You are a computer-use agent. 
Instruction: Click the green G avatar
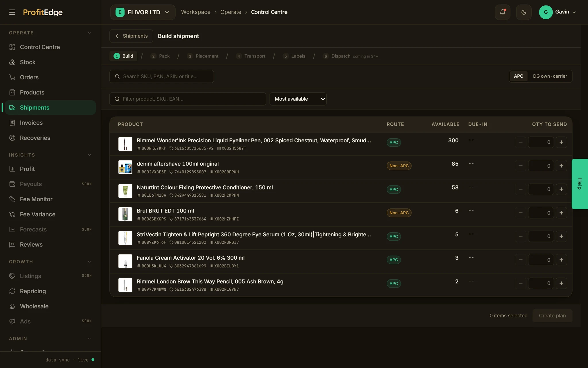click(546, 12)
